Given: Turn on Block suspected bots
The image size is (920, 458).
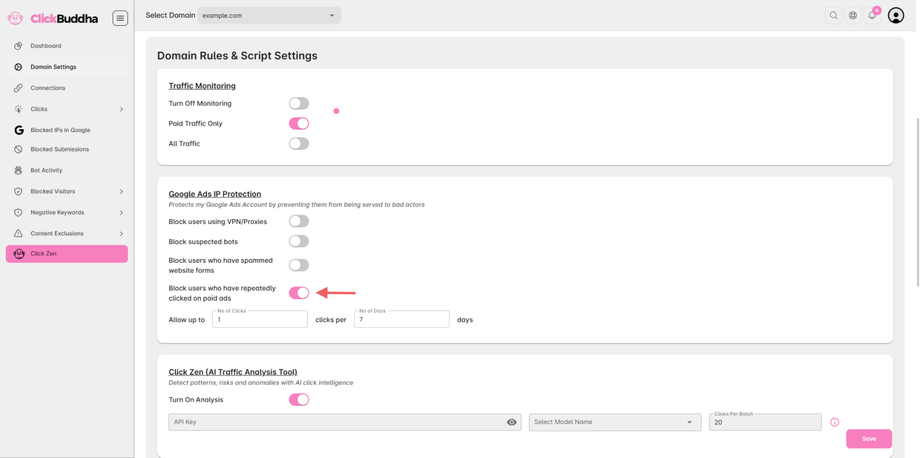Looking at the screenshot, I should click(299, 241).
